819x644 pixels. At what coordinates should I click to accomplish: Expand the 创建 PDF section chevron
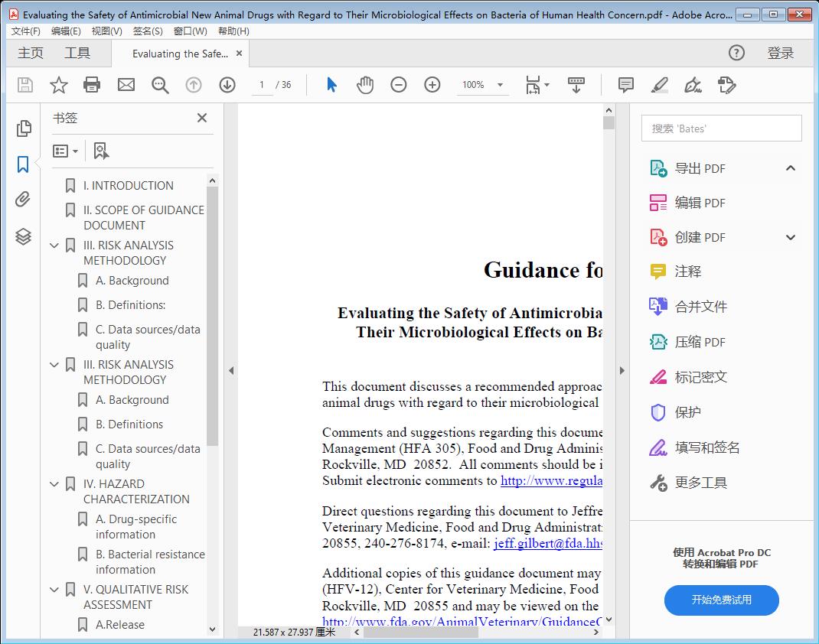click(x=791, y=237)
